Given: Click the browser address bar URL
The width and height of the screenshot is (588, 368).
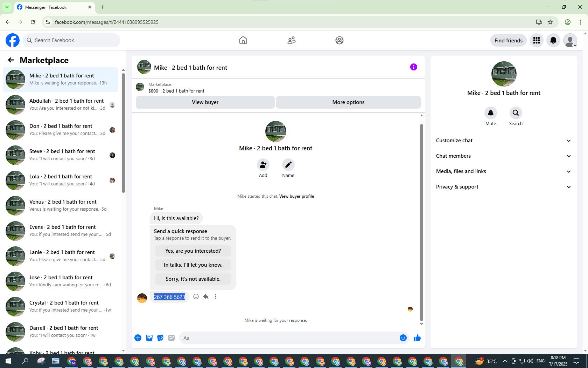Looking at the screenshot, I should pos(106,22).
